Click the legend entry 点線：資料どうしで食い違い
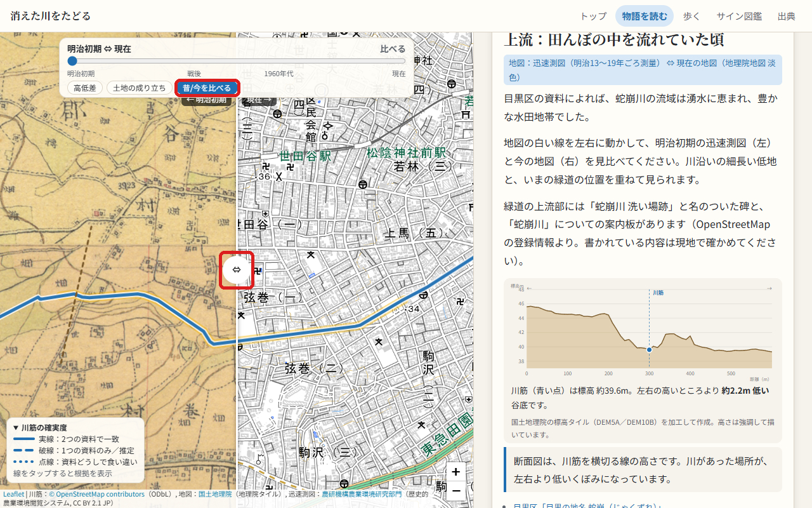The height and width of the screenshot is (508, 812). [75, 462]
